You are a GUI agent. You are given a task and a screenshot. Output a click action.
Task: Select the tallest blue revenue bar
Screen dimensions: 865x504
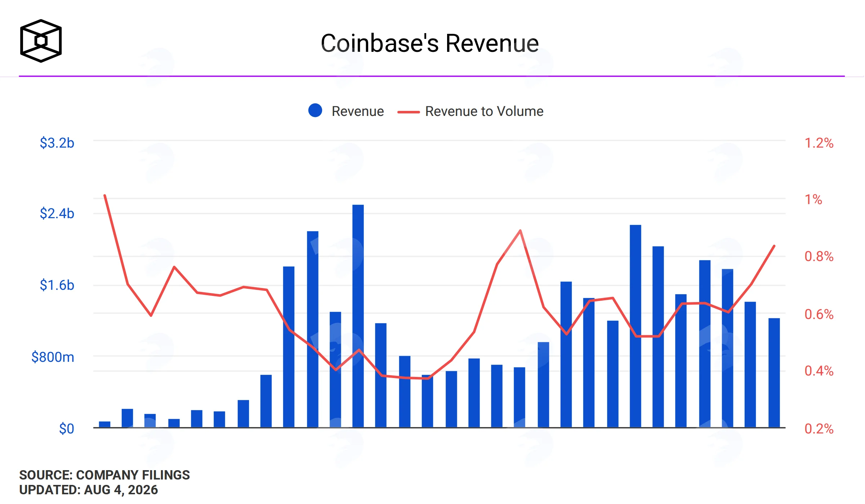358,316
